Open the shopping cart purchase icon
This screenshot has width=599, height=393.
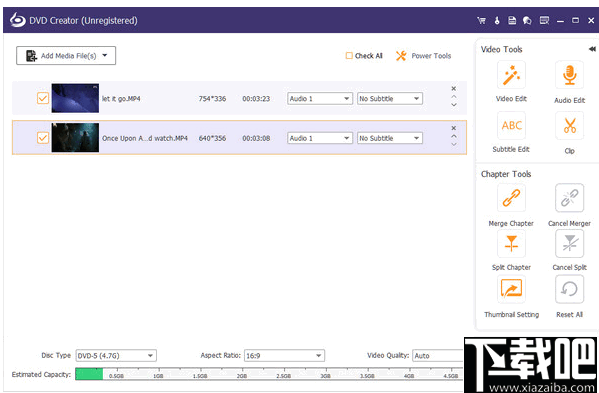pos(481,21)
